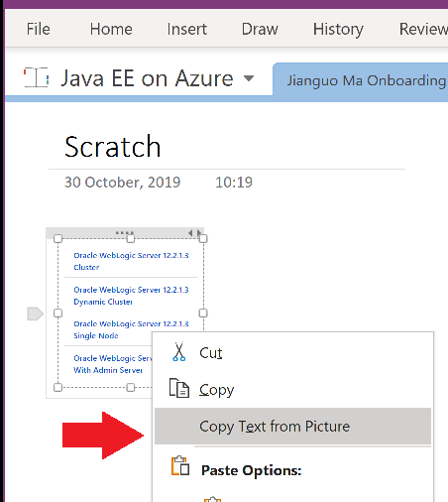The width and height of the screenshot is (448, 502).
Task: Switch to the Insert ribbon tab
Action: [187, 29]
